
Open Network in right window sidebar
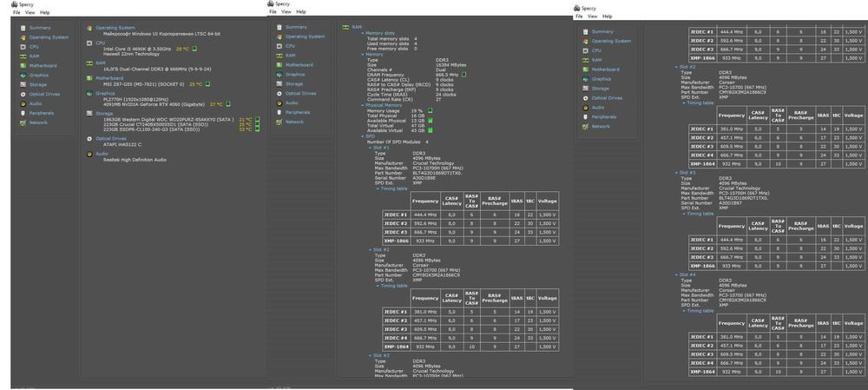click(601, 126)
